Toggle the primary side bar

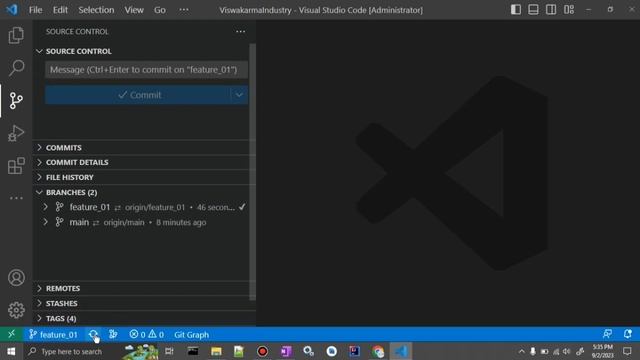pyautogui.click(x=516, y=10)
